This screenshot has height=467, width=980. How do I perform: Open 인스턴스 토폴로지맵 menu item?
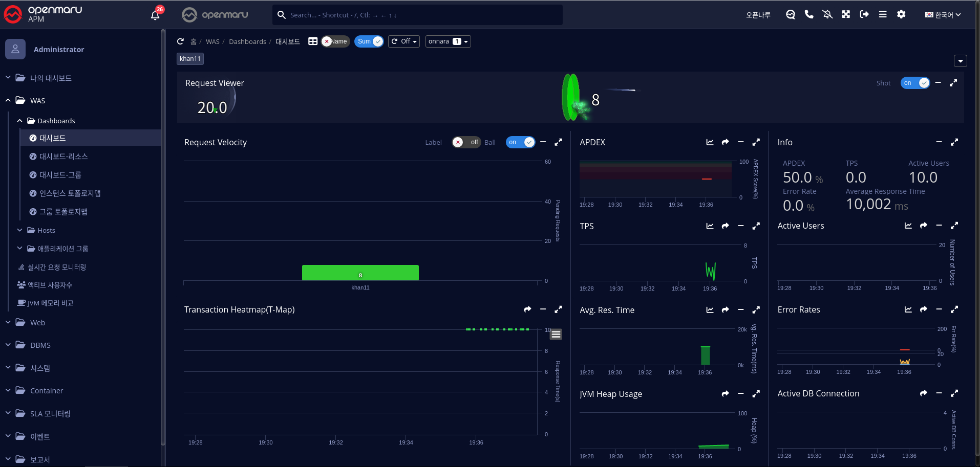pyautogui.click(x=70, y=193)
